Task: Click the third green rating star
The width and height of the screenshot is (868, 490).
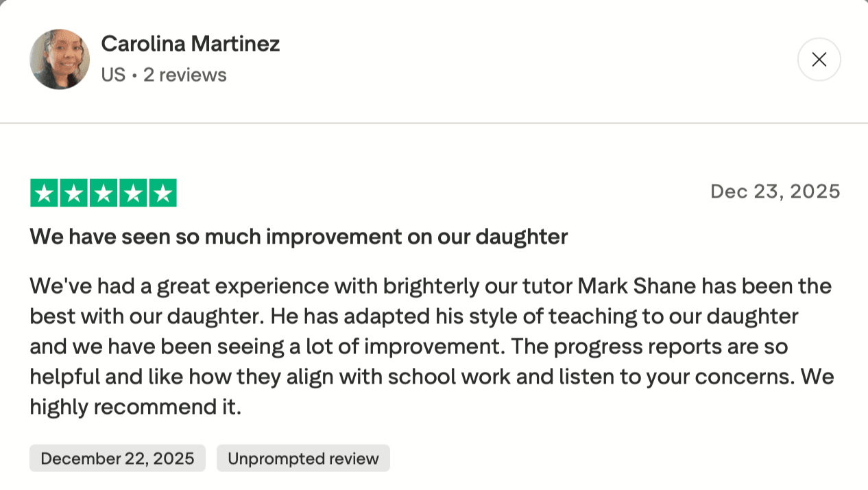Action: coord(104,193)
